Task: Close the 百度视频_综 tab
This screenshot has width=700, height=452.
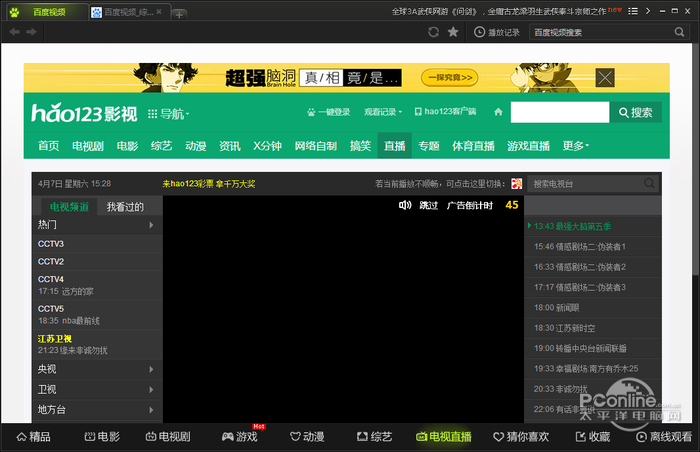Action: (159, 12)
